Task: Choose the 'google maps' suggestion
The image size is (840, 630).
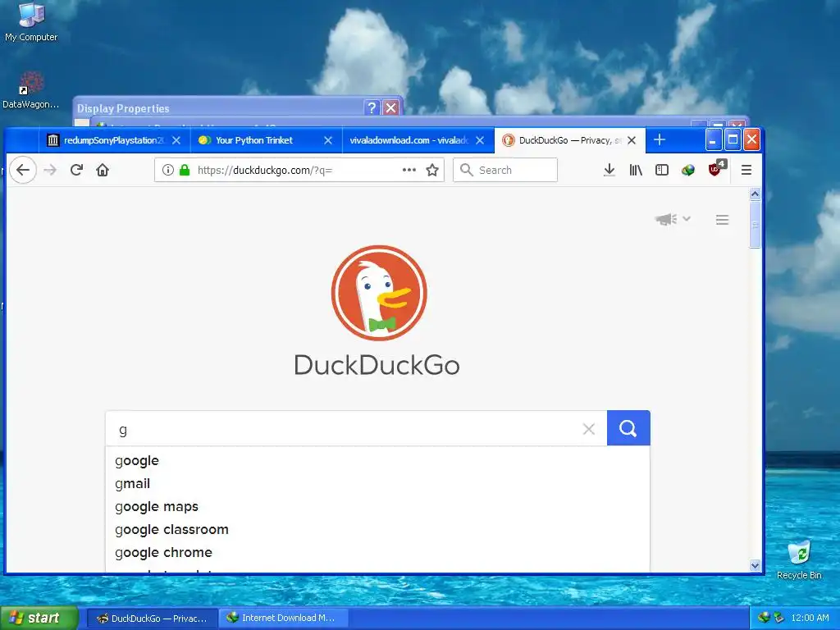Action: pyautogui.click(x=377, y=507)
